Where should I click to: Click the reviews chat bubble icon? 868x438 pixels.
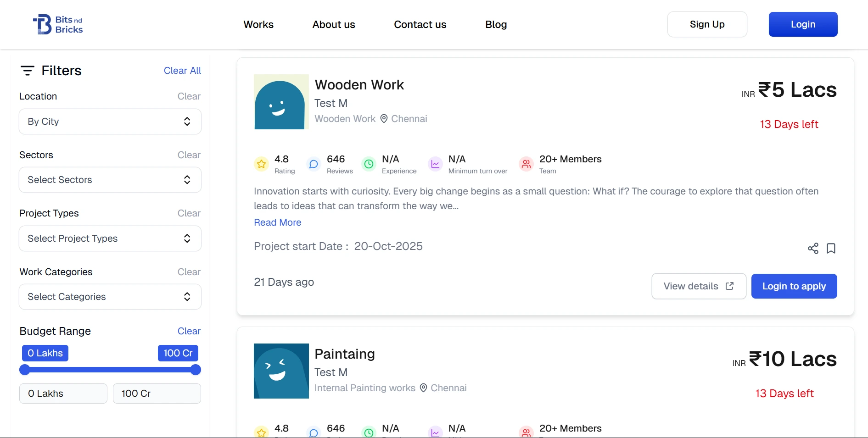(x=314, y=164)
